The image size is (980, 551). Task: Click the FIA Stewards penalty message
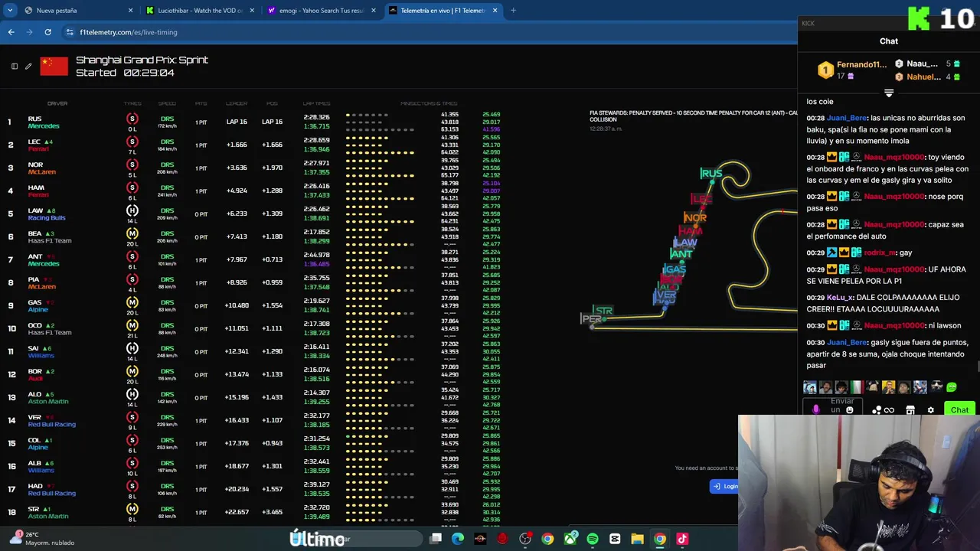point(693,116)
